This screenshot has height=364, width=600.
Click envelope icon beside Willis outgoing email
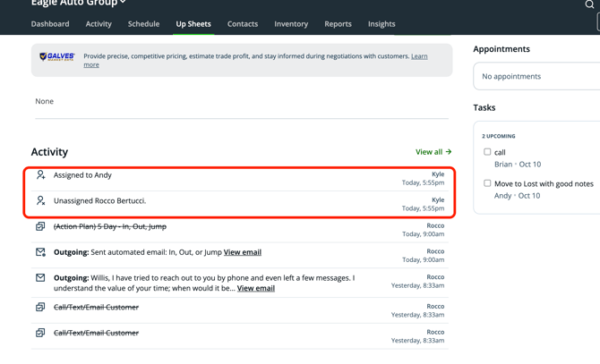coord(40,277)
